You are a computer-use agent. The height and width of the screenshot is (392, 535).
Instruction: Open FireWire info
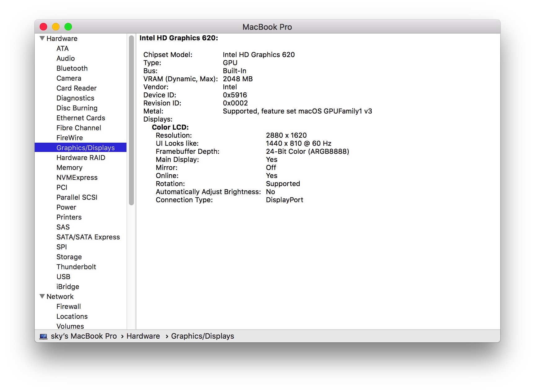69,138
